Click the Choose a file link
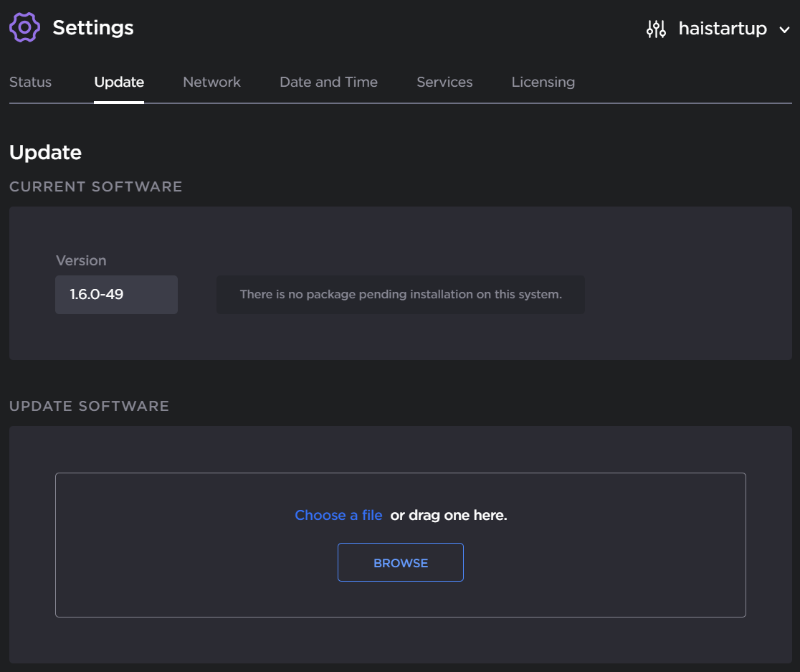This screenshot has height=672, width=800. tap(338, 515)
